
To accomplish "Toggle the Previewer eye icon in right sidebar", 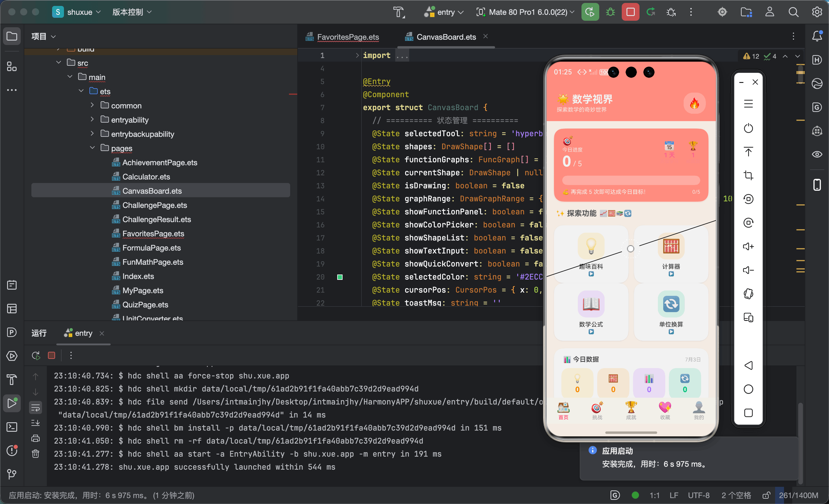I will point(817,155).
